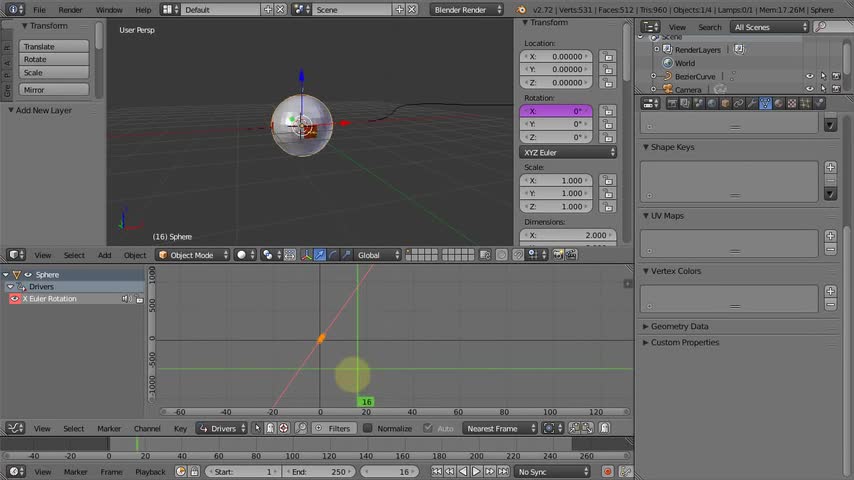The image size is (854, 480).
Task: Click the use preview range clock icon
Action: tap(181, 472)
